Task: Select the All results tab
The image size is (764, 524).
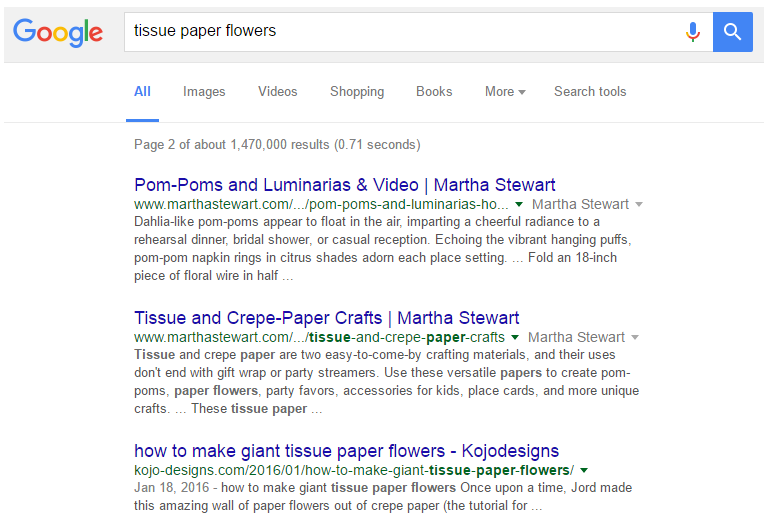Action: pyautogui.click(x=142, y=91)
